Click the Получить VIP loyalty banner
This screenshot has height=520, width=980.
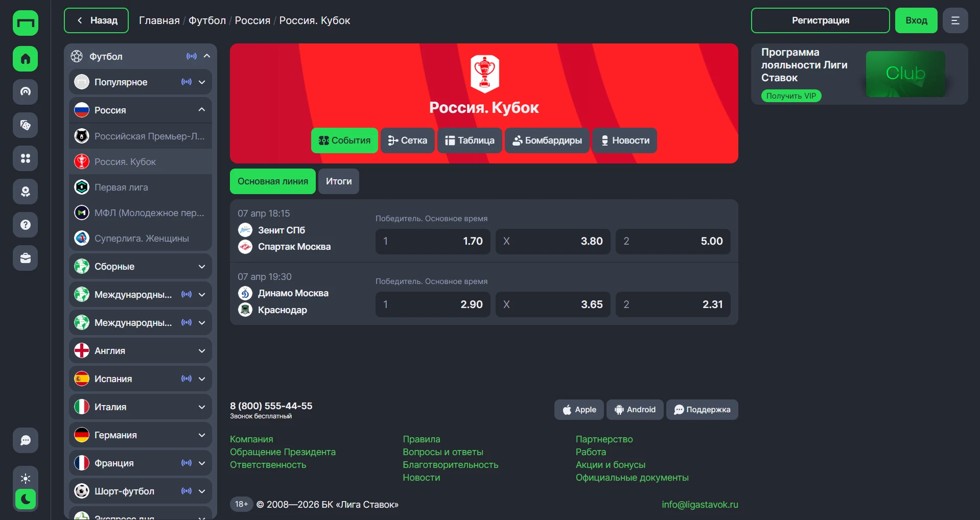point(791,96)
